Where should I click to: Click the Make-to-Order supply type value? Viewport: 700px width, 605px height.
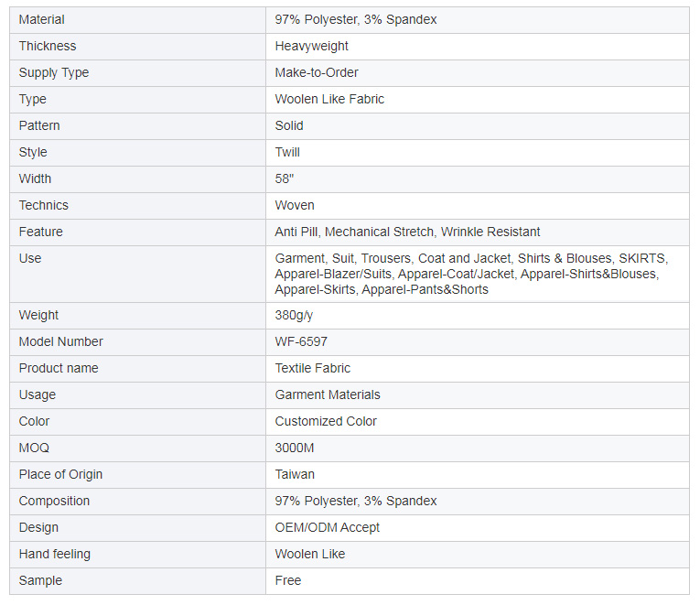[x=317, y=72]
